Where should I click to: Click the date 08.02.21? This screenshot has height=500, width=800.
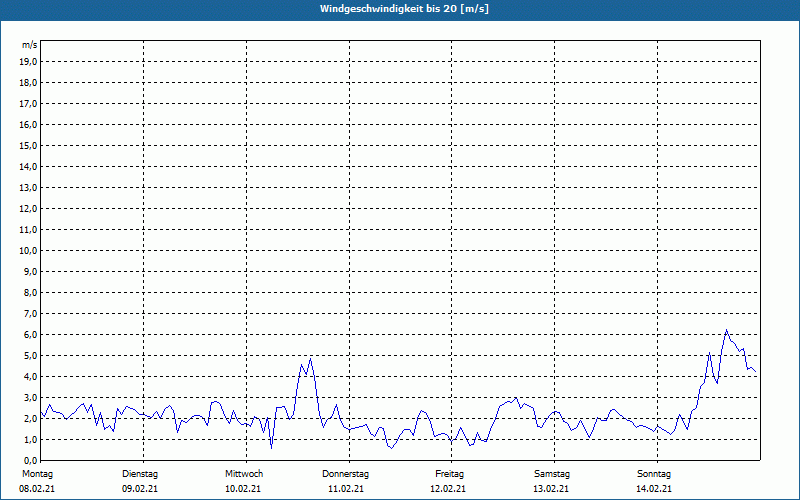(37, 489)
